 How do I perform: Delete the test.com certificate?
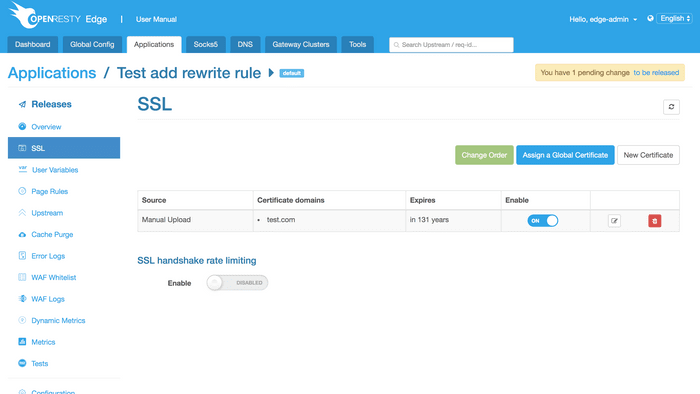pos(654,220)
